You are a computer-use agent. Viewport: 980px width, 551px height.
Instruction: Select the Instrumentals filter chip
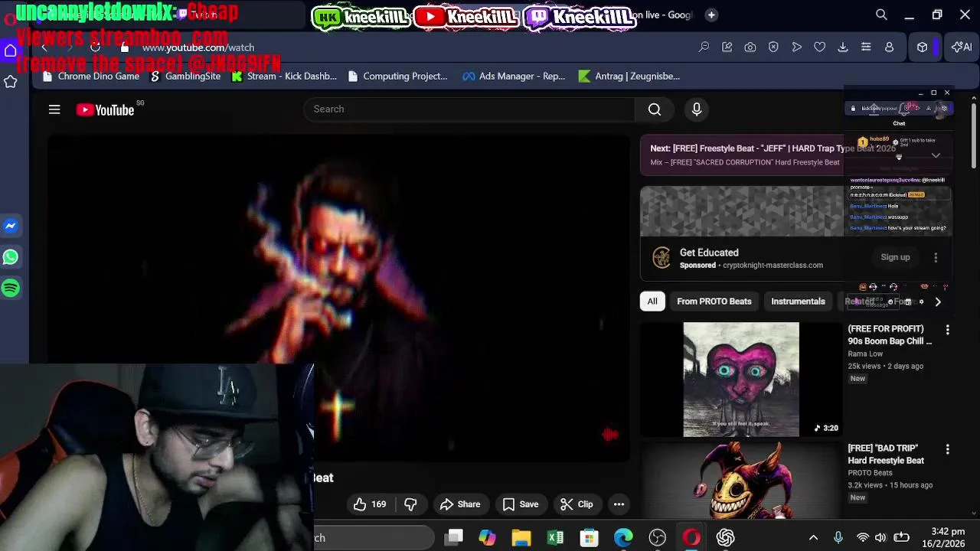coord(798,302)
